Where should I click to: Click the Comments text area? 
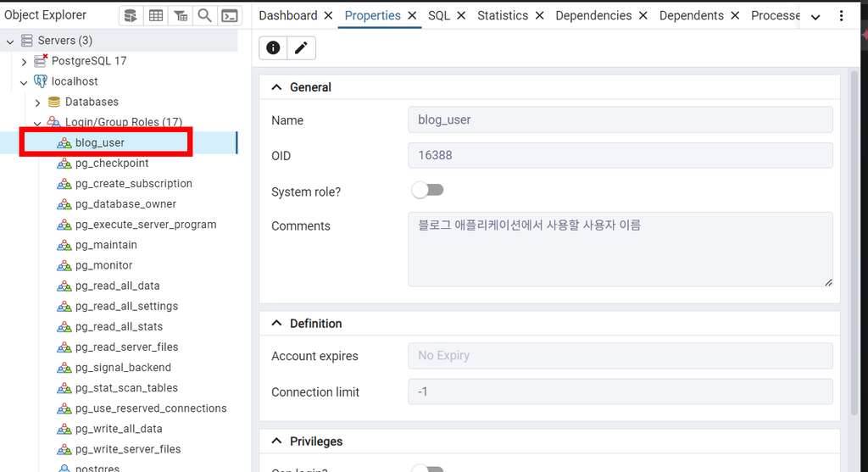coord(620,249)
